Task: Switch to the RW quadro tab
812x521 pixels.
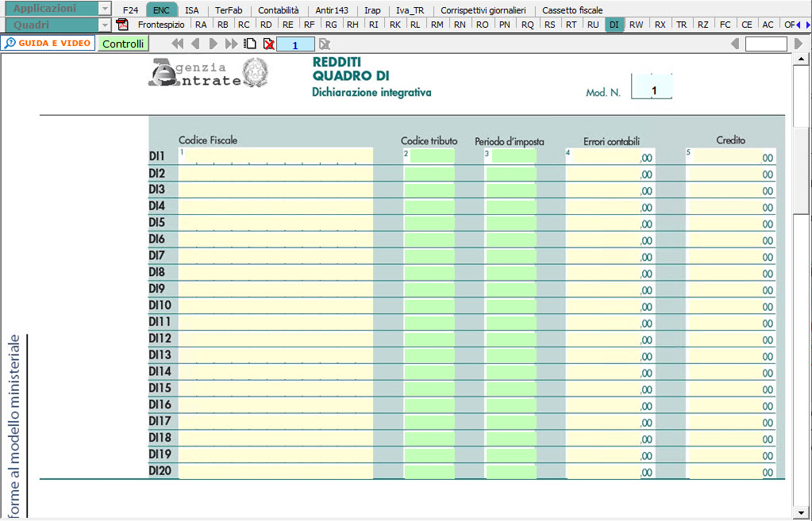Action: point(637,25)
